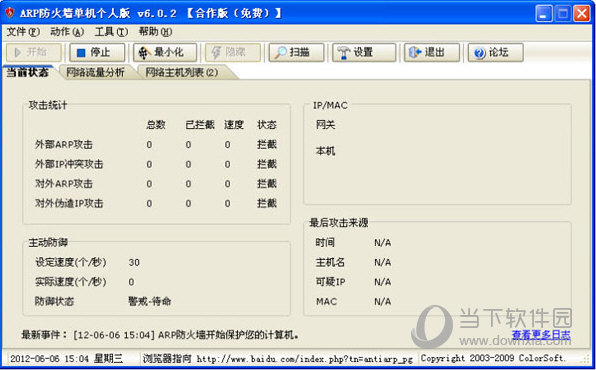Click the red shield app icon in title bar

10,13
